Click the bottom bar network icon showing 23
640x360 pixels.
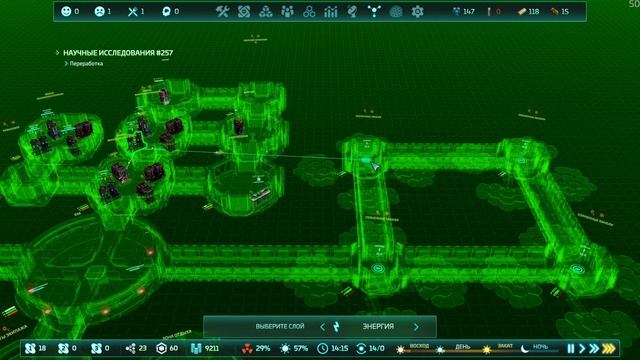[131, 348]
